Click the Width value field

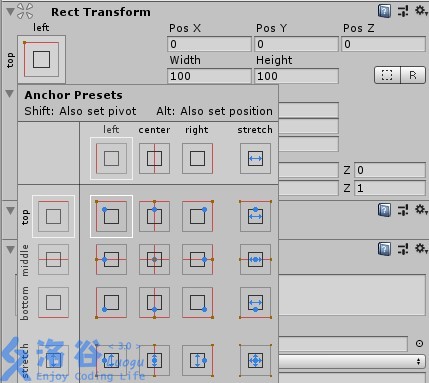[209, 76]
